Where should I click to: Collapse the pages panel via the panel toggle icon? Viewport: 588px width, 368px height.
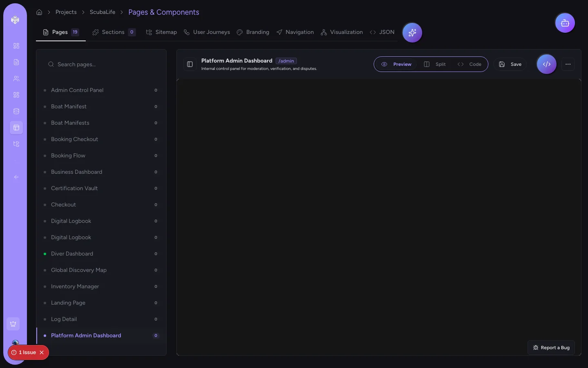(x=189, y=64)
